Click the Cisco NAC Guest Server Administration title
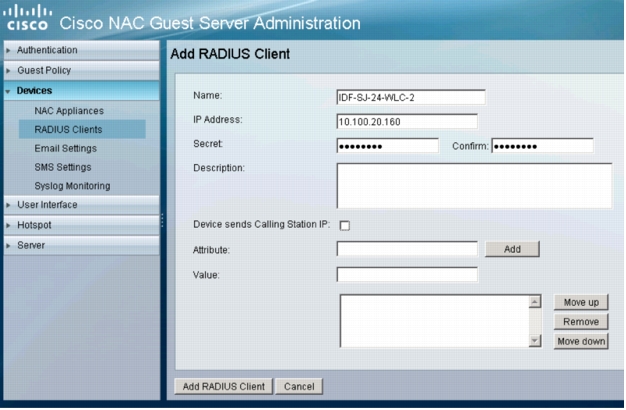Image resolution: width=626 pixels, height=410 pixels. tap(210, 23)
